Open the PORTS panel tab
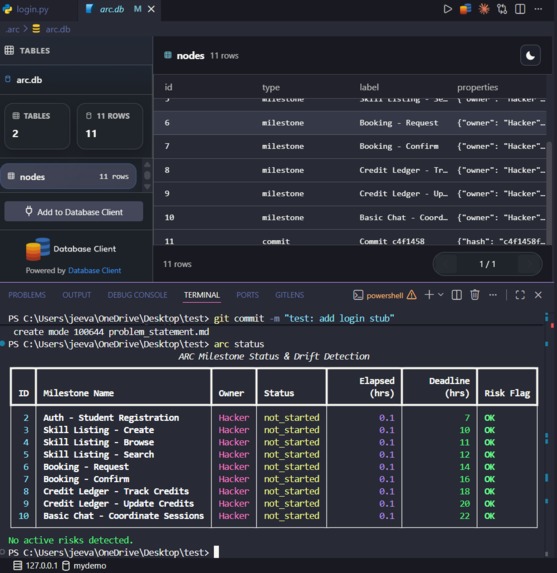Image resolution: width=557 pixels, height=573 pixels. point(247,295)
